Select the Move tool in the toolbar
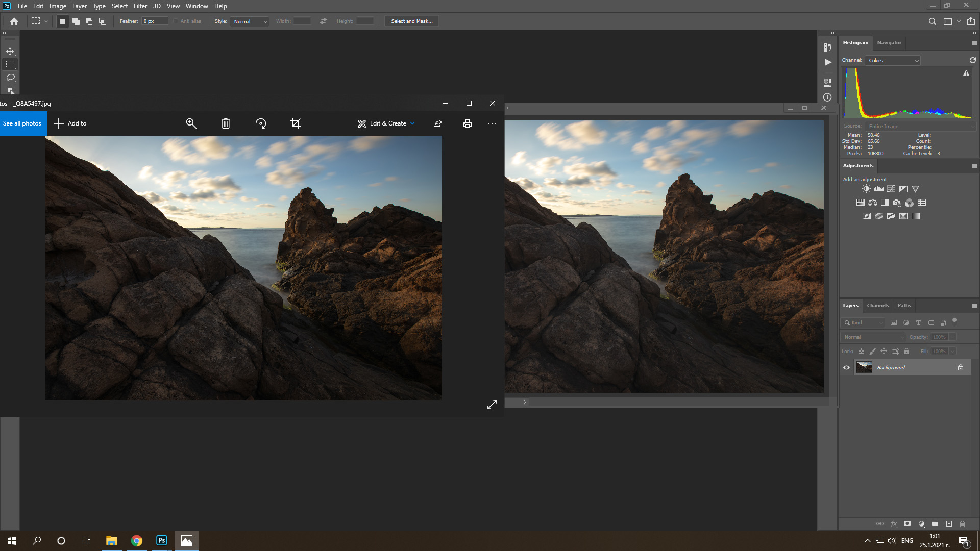Image resolution: width=980 pixels, height=551 pixels. 10,51
